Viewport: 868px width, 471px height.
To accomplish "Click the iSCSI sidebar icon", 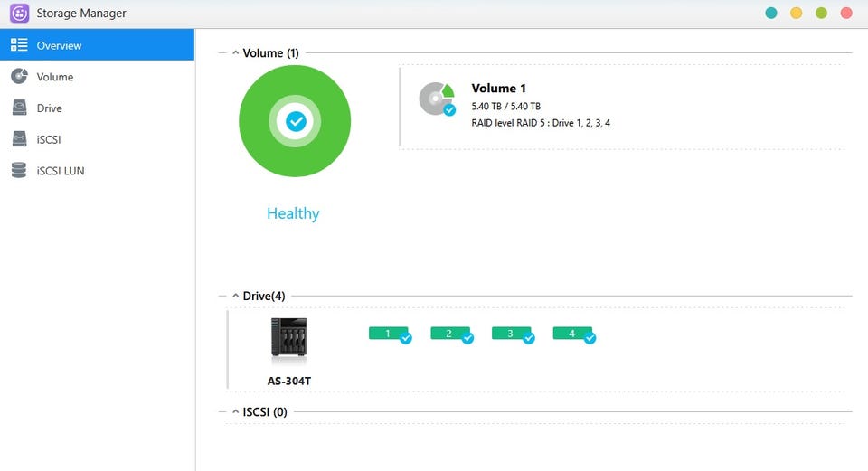I will [19, 139].
